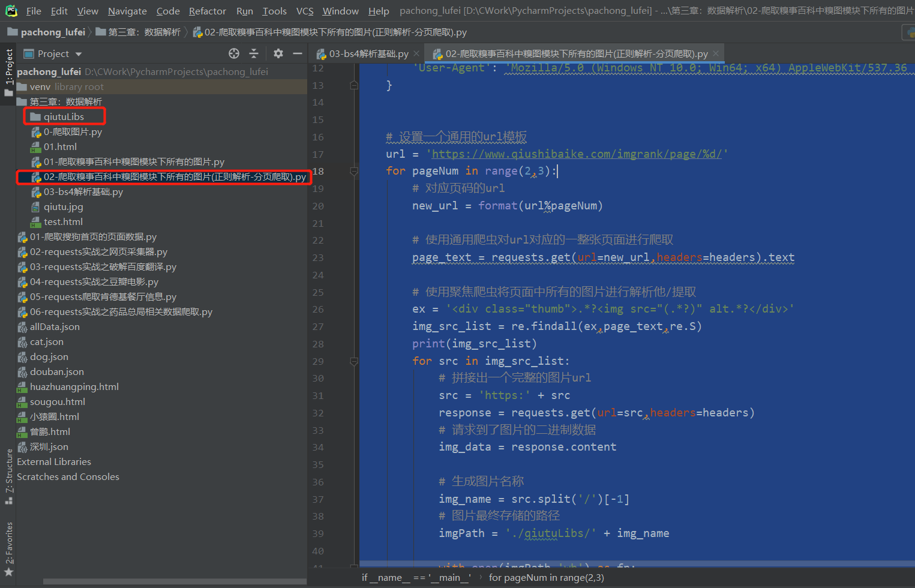Image resolution: width=915 pixels, height=588 pixels.
Task: Open the Window menu
Action: pos(340,11)
